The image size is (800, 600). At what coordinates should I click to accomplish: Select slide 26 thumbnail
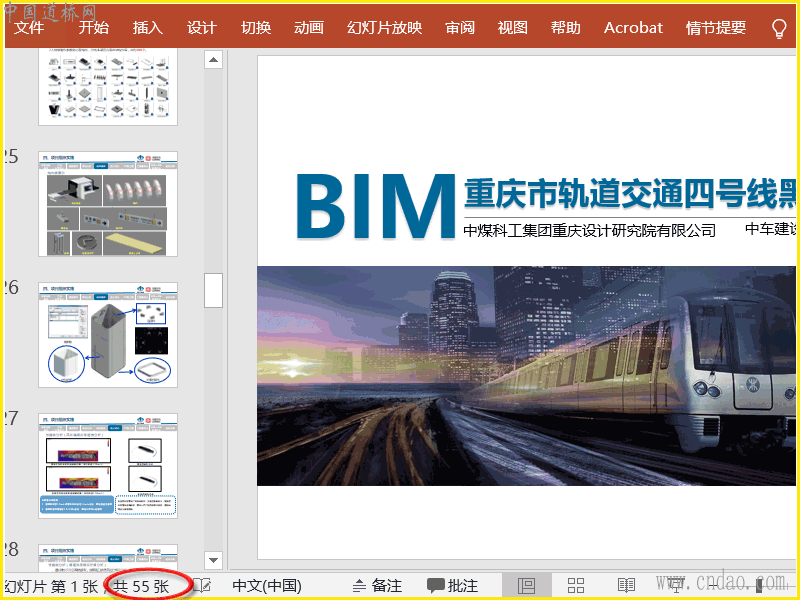click(x=108, y=335)
